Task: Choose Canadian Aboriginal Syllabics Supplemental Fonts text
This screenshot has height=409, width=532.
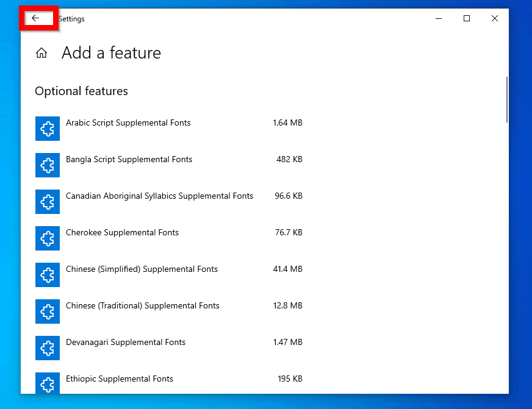Action: pyautogui.click(x=159, y=196)
